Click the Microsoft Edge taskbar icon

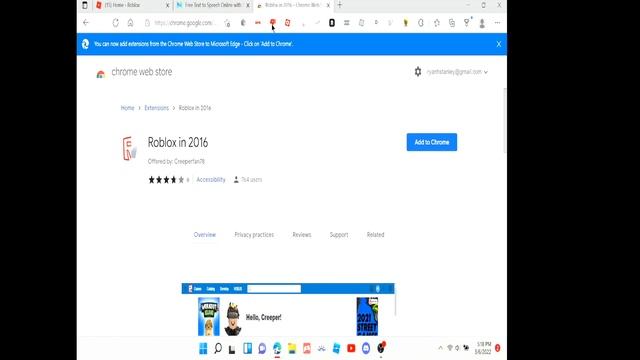click(277, 348)
